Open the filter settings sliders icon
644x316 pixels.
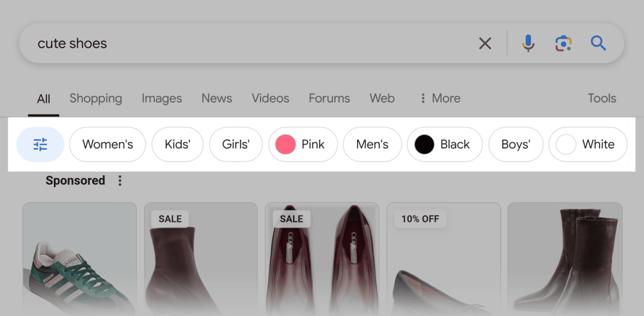[x=40, y=144]
